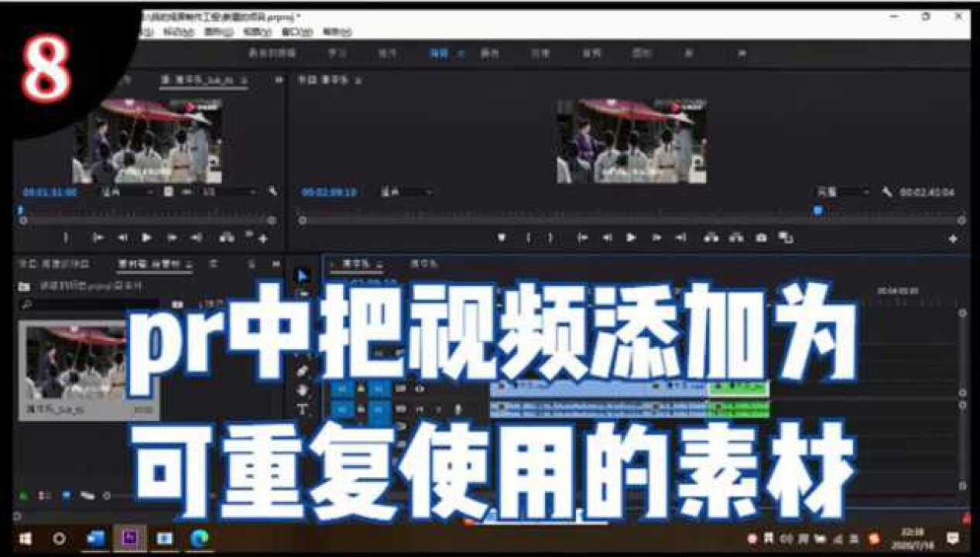Open Source monitor button editor plus

pyautogui.click(x=263, y=239)
